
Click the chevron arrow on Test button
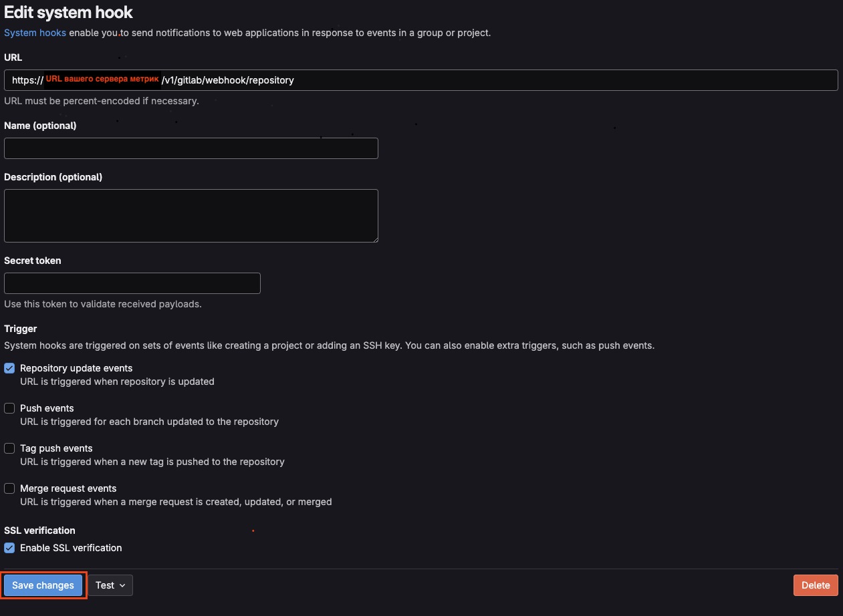point(122,586)
